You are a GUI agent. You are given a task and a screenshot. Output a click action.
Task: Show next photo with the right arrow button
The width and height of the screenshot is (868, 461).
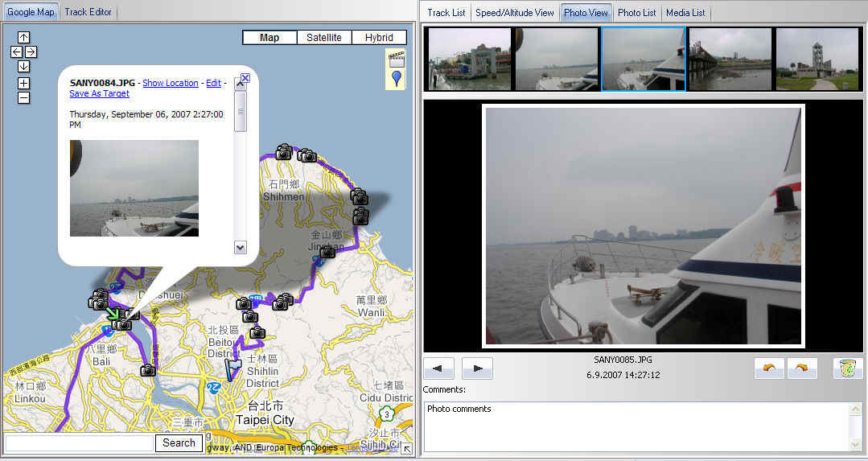(x=477, y=368)
